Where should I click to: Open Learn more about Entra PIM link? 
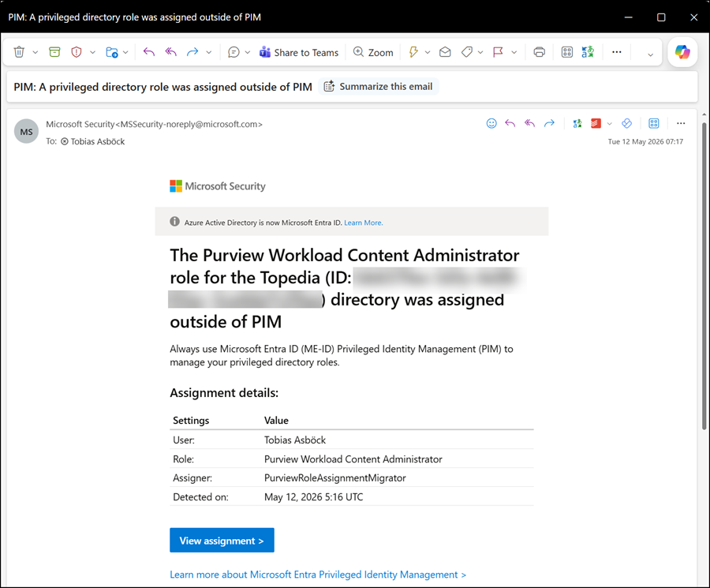(x=318, y=575)
